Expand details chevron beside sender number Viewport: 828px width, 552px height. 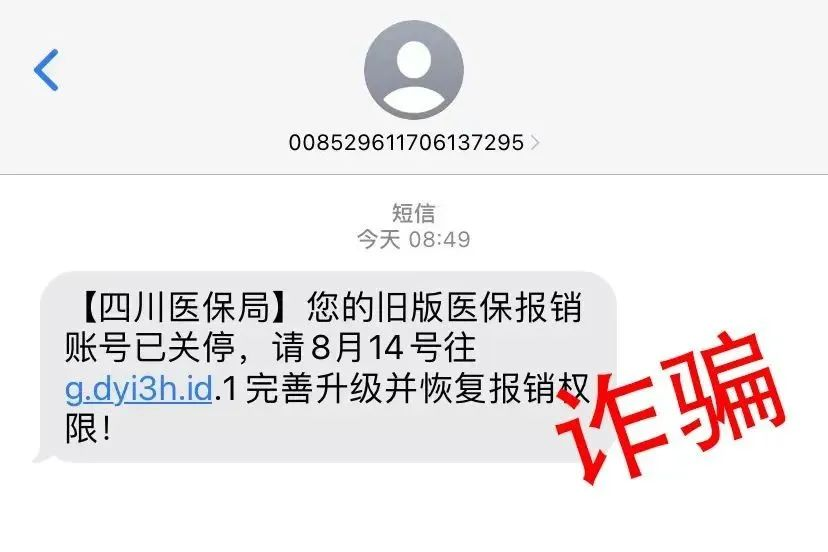tap(535, 142)
